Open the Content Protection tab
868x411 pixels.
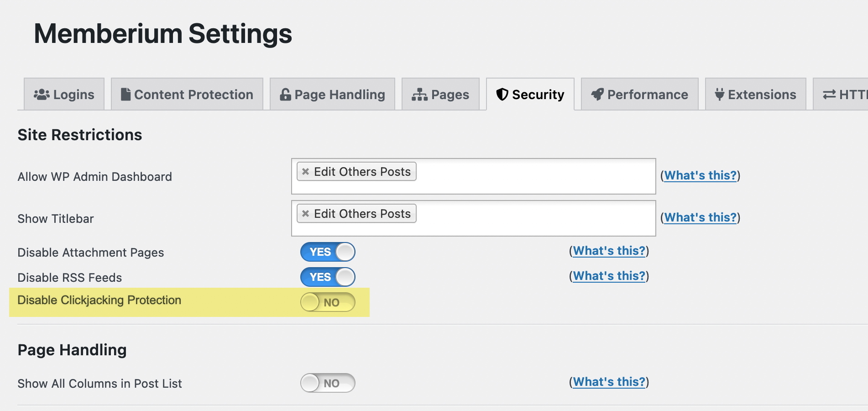pyautogui.click(x=187, y=94)
